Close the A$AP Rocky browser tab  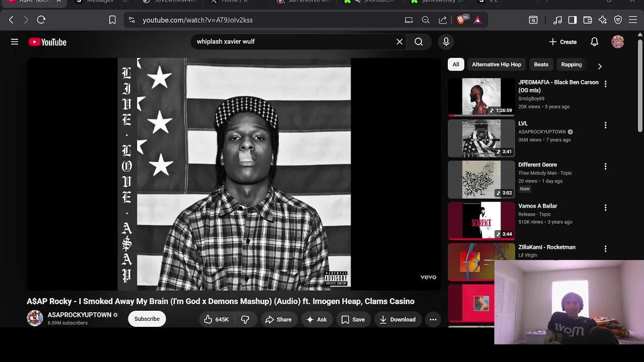[58, 2]
